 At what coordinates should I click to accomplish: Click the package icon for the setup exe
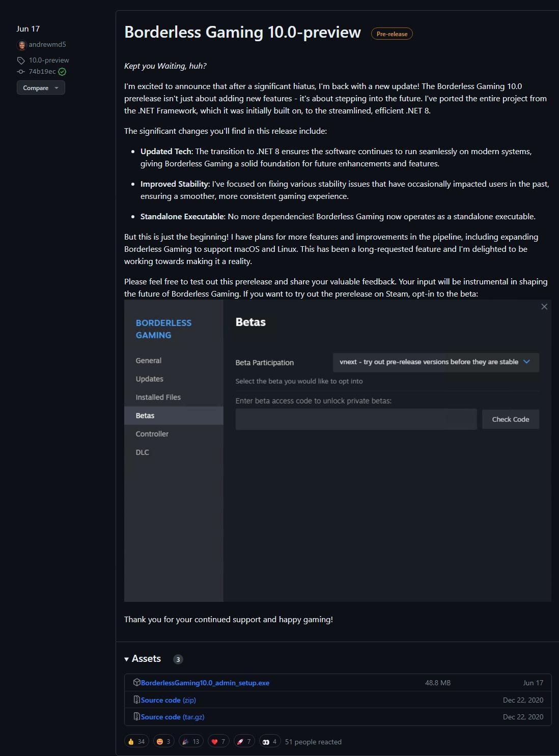[136, 682]
